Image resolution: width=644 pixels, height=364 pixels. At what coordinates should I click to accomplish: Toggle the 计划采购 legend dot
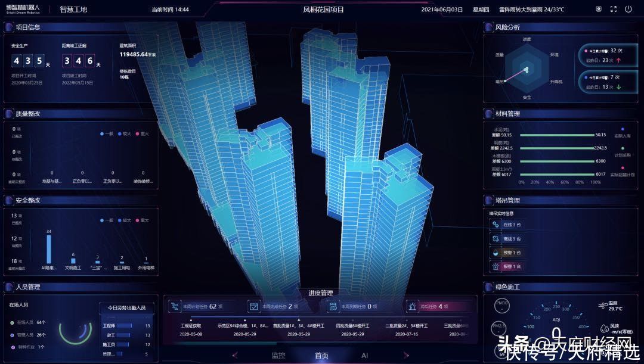pyautogui.click(x=623, y=148)
